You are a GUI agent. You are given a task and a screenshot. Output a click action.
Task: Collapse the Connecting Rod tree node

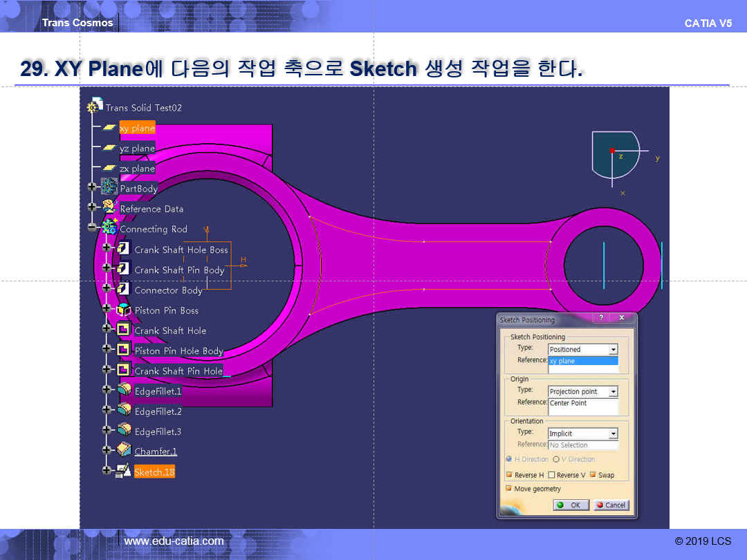92,227
